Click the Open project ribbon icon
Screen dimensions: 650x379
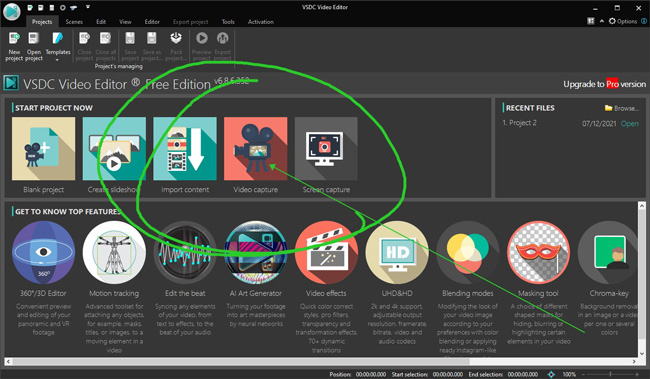click(34, 39)
